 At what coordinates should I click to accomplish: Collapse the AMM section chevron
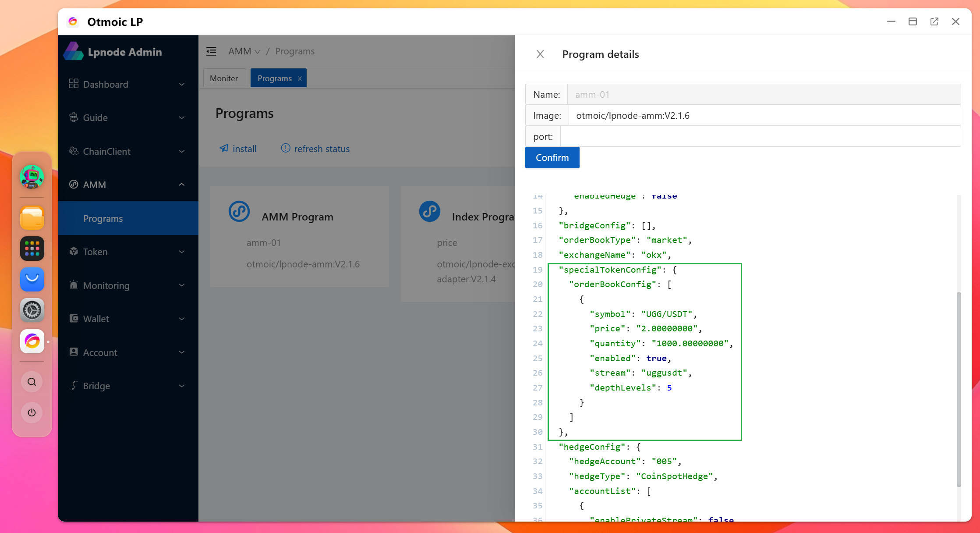pyautogui.click(x=181, y=185)
